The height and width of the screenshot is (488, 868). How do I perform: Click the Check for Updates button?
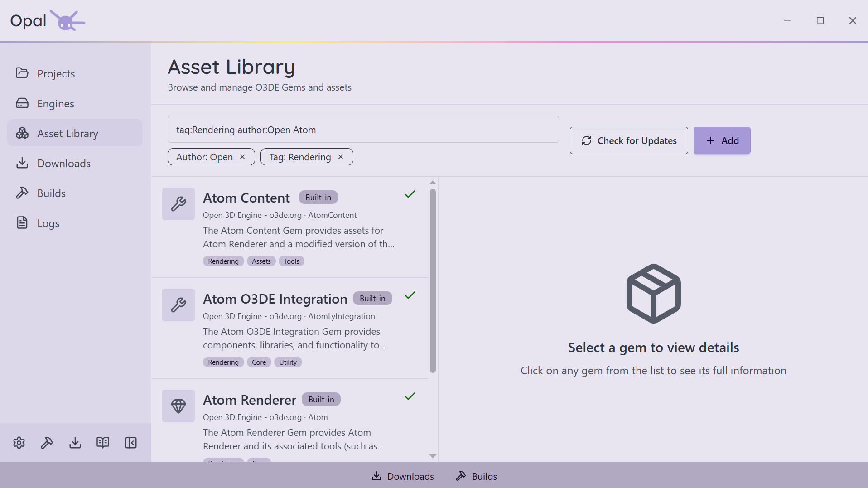coord(629,140)
